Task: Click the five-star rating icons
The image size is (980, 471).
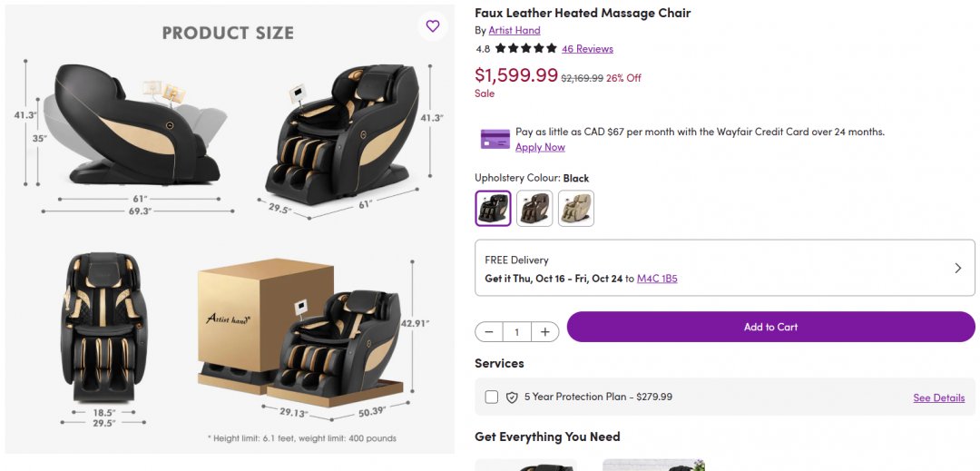Action: pyautogui.click(x=526, y=49)
